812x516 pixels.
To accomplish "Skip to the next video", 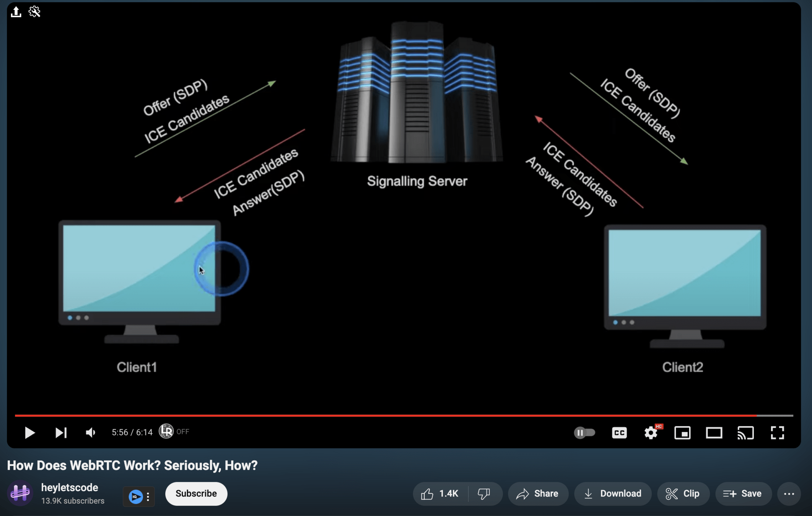I will click(61, 433).
